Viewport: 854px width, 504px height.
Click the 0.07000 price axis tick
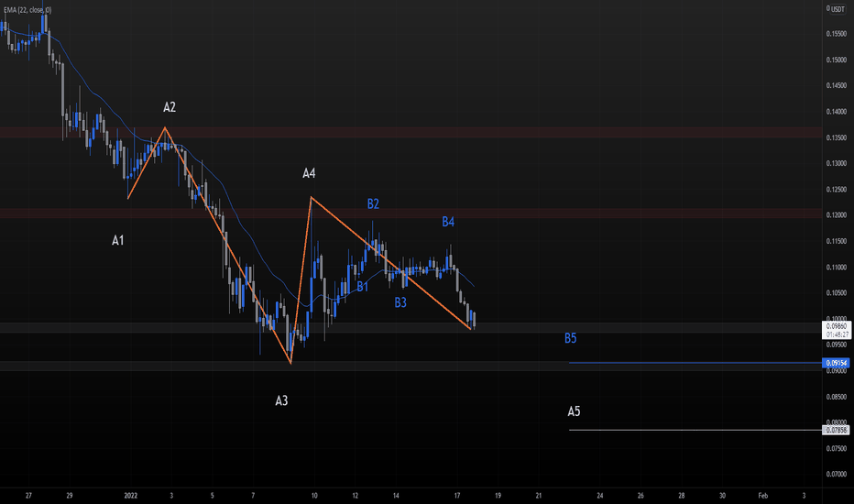(837, 475)
